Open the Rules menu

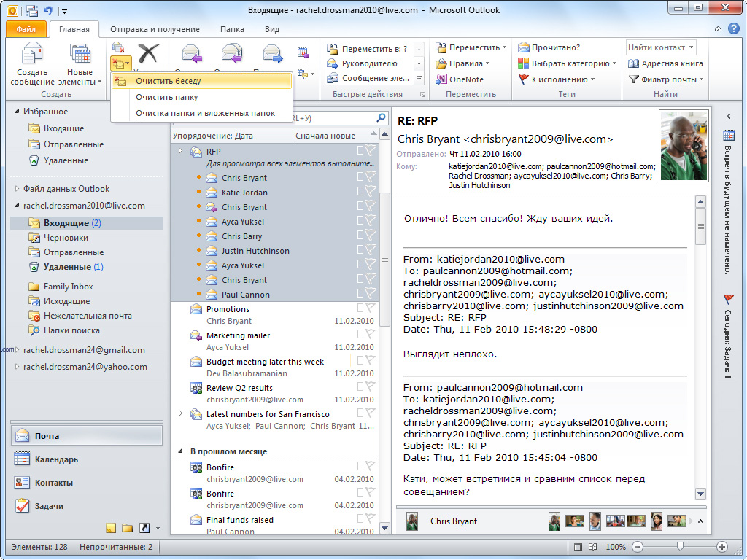click(x=463, y=63)
